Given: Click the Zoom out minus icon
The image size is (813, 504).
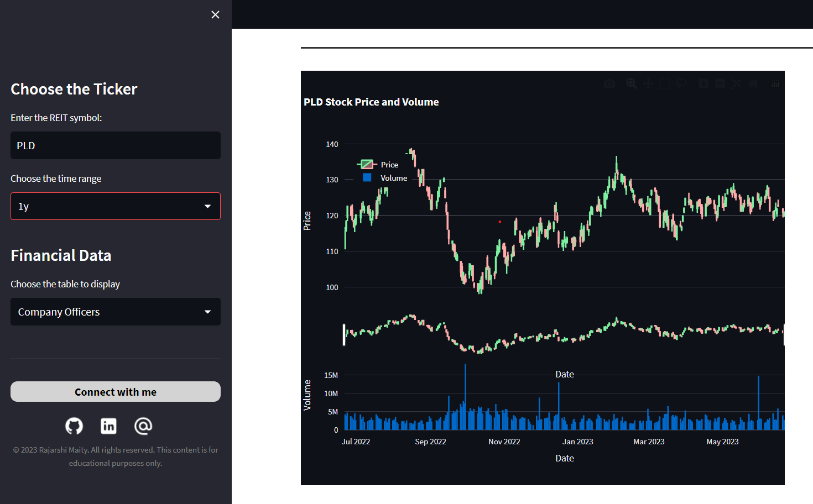Looking at the screenshot, I should click(720, 83).
